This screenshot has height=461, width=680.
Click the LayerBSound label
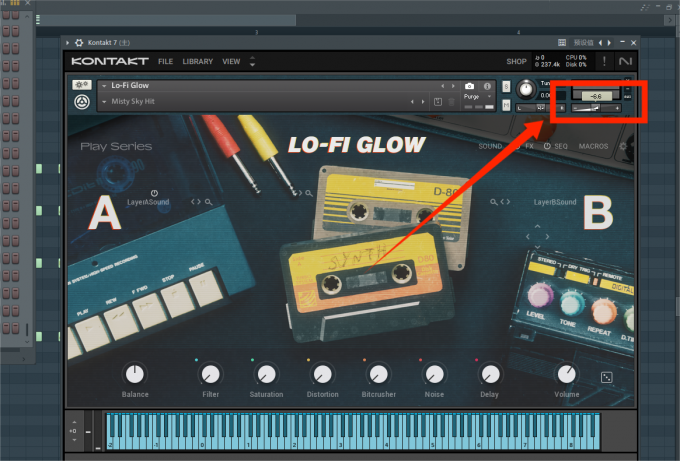point(555,202)
